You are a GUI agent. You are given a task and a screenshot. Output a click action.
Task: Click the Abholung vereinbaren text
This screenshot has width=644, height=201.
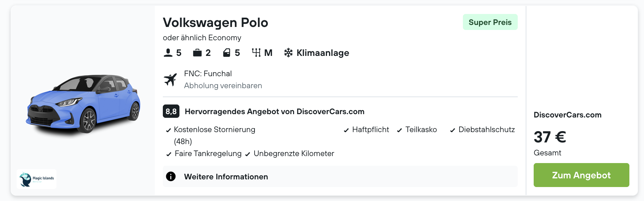click(x=223, y=86)
